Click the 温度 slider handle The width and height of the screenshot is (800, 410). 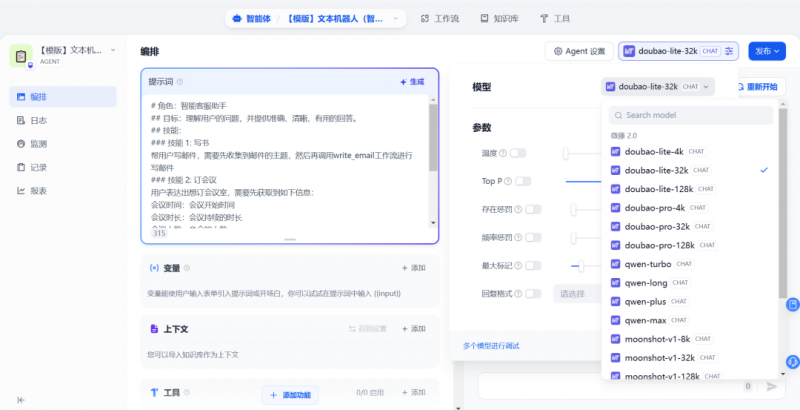(x=565, y=153)
